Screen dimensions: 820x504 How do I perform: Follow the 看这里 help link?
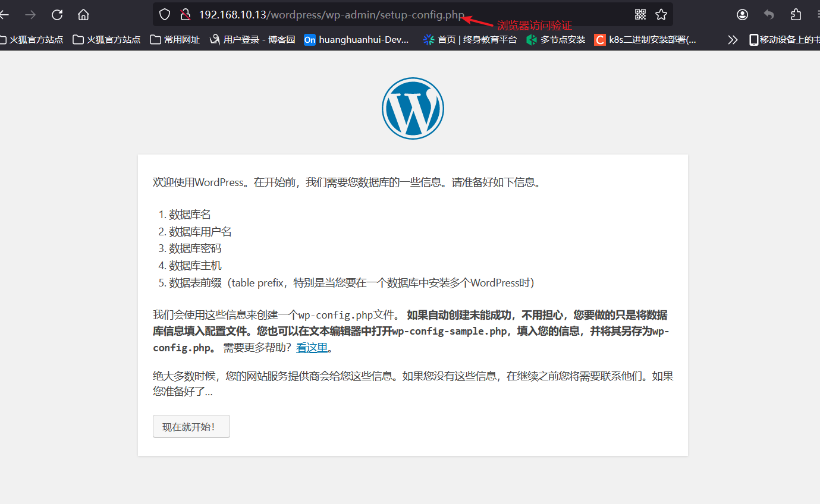click(312, 348)
